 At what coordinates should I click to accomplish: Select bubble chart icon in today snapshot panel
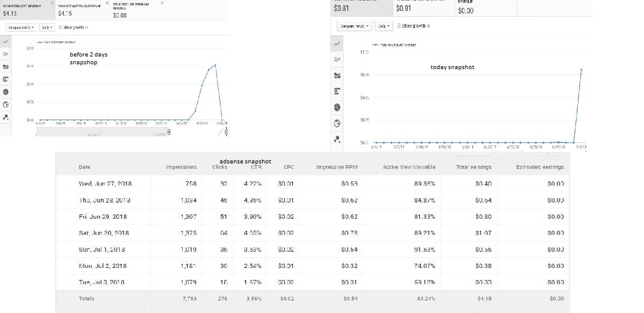(337, 139)
